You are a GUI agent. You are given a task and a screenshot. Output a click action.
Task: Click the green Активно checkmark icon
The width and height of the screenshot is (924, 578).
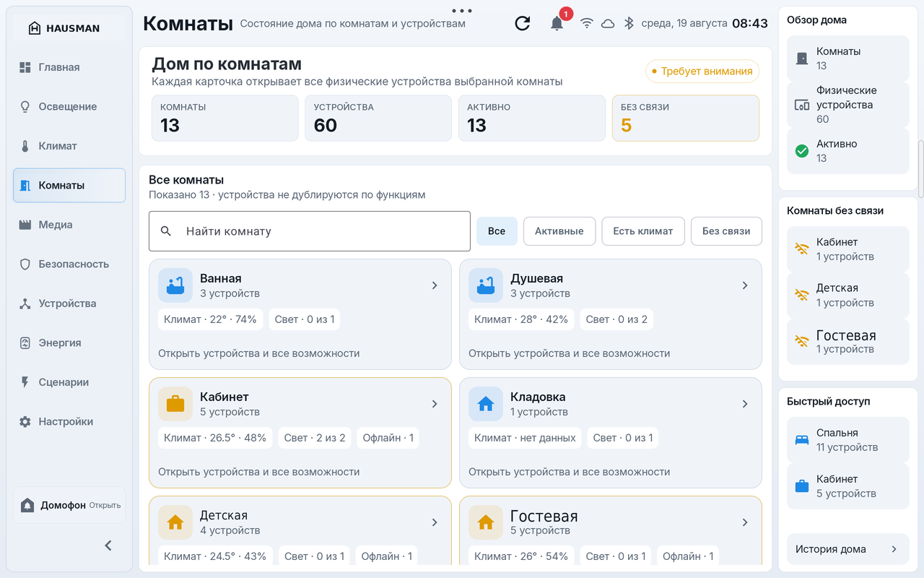coord(801,151)
